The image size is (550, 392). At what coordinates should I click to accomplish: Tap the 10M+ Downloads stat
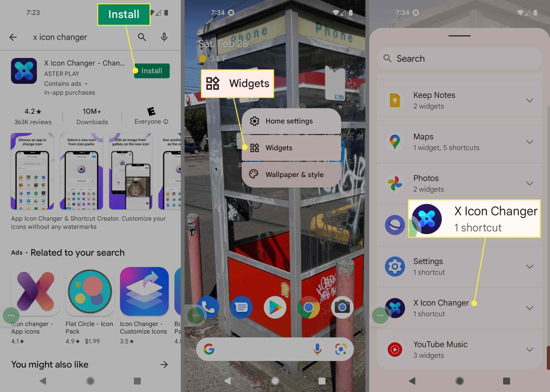[x=92, y=116]
